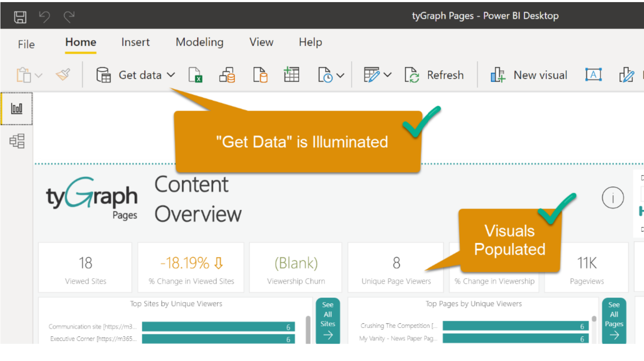Click the SQL Server data source icon
Image resolution: width=644 pixels, height=361 pixels.
[260, 75]
